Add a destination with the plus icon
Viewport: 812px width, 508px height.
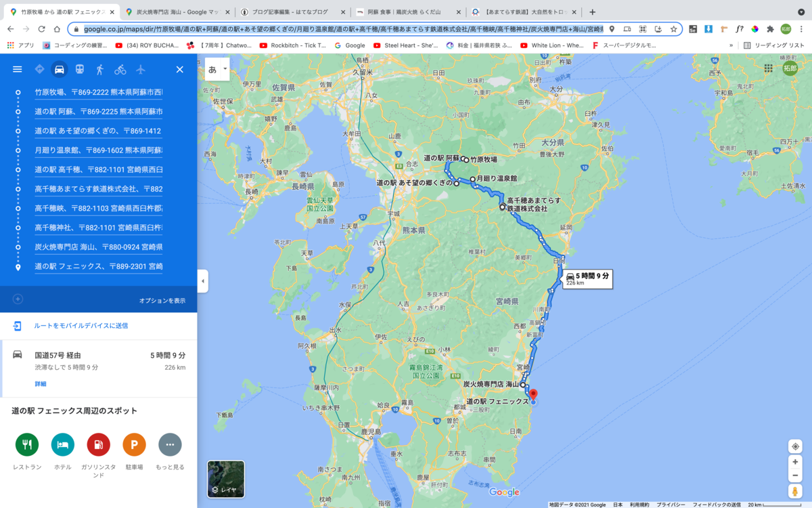click(x=18, y=299)
